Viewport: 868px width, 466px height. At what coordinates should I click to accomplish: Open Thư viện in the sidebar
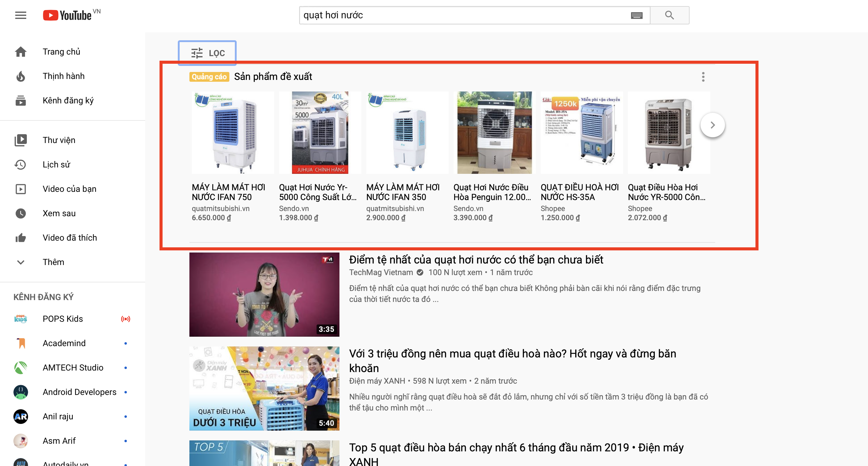click(59, 140)
